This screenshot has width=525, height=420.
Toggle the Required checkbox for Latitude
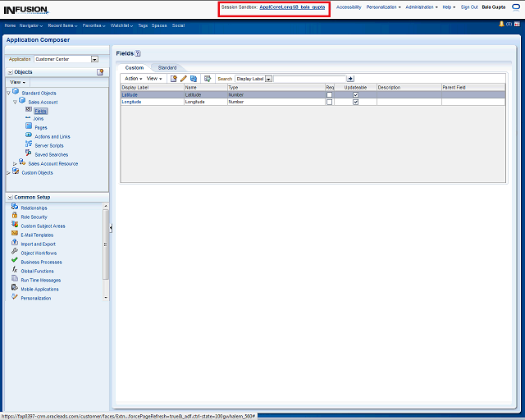point(330,95)
